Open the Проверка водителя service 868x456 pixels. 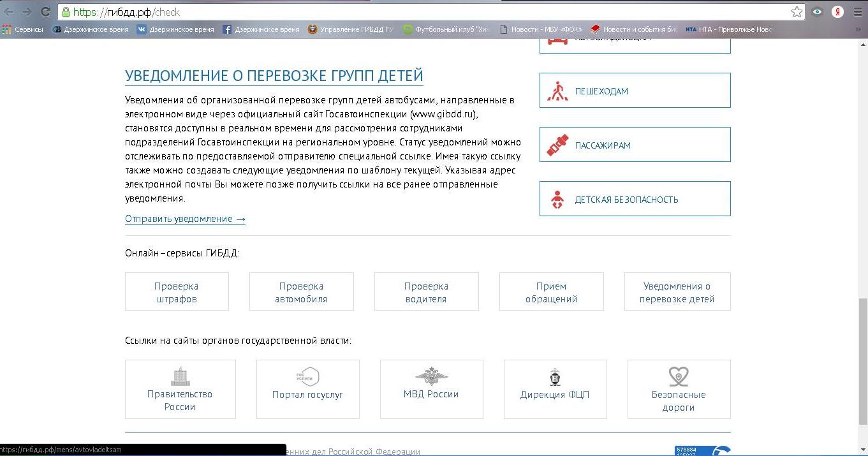click(x=426, y=292)
